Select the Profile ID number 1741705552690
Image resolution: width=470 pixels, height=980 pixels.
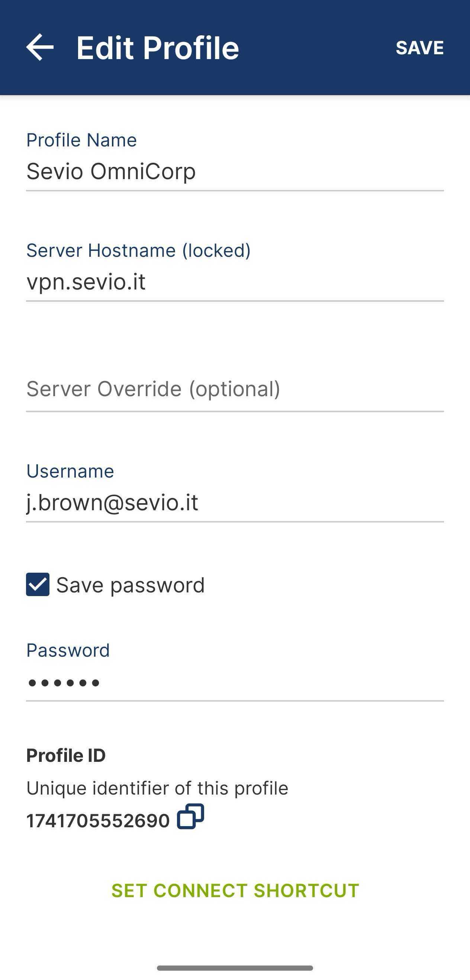click(98, 821)
